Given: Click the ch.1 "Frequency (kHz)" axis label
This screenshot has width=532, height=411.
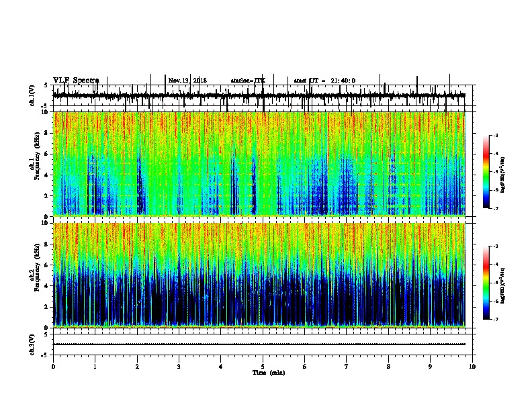Looking at the screenshot, I should coord(37,156).
